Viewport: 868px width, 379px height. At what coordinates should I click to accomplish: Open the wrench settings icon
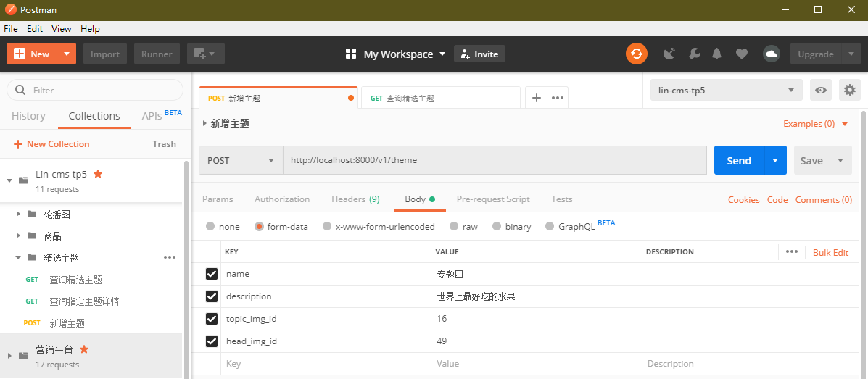pos(694,54)
